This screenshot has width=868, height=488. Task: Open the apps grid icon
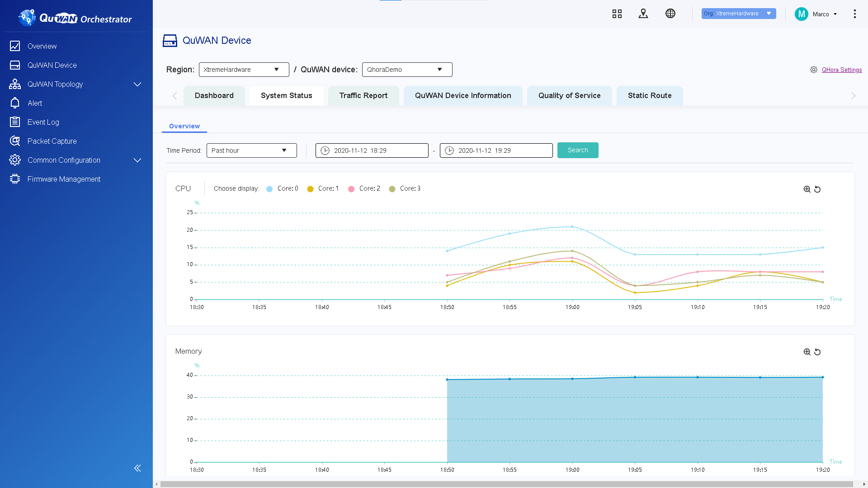click(x=617, y=14)
